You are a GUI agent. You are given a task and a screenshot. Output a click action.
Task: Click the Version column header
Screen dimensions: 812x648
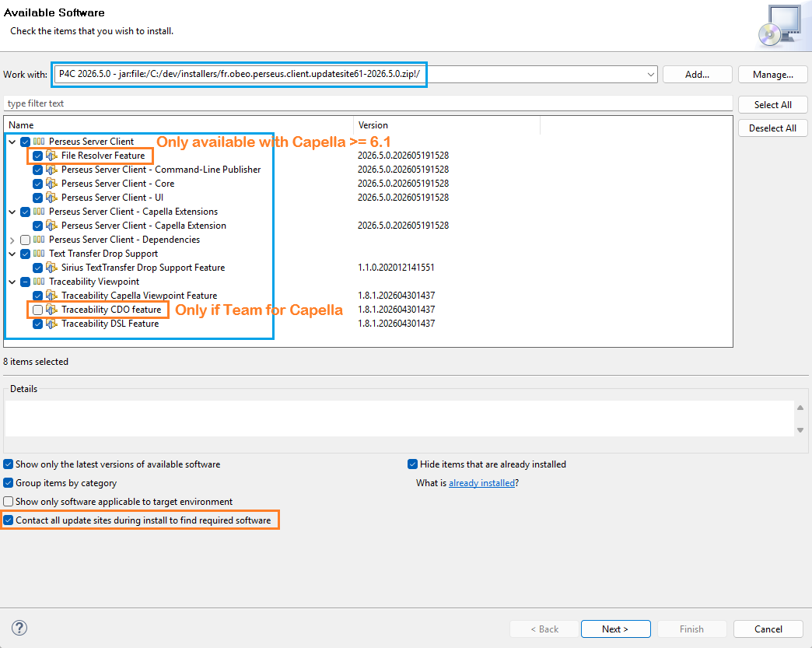click(x=447, y=124)
